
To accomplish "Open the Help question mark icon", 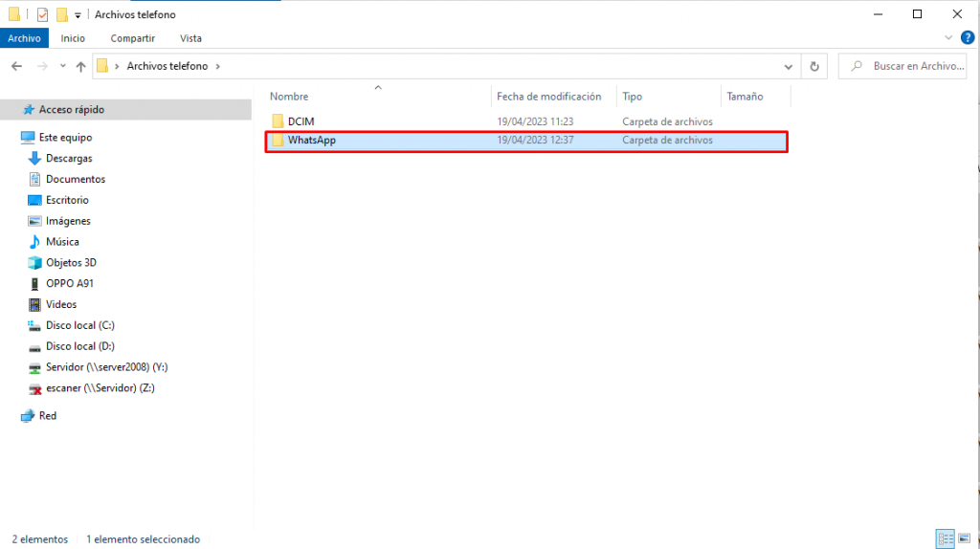I will tap(968, 37).
